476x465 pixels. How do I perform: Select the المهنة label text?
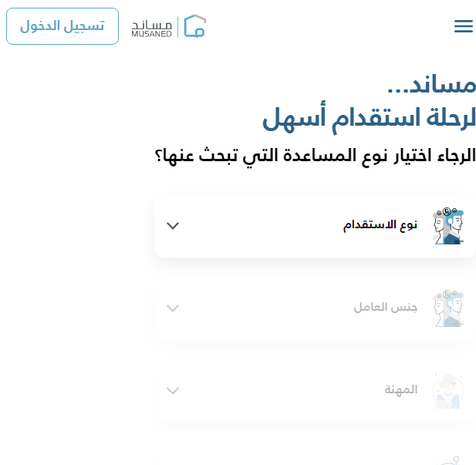pyautogui.click(x=401, y=389)
